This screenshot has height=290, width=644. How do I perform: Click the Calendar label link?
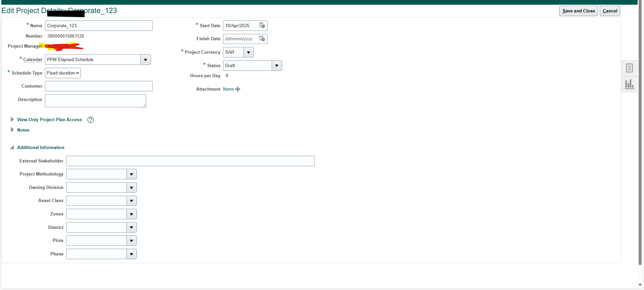[x=33, y=60]
